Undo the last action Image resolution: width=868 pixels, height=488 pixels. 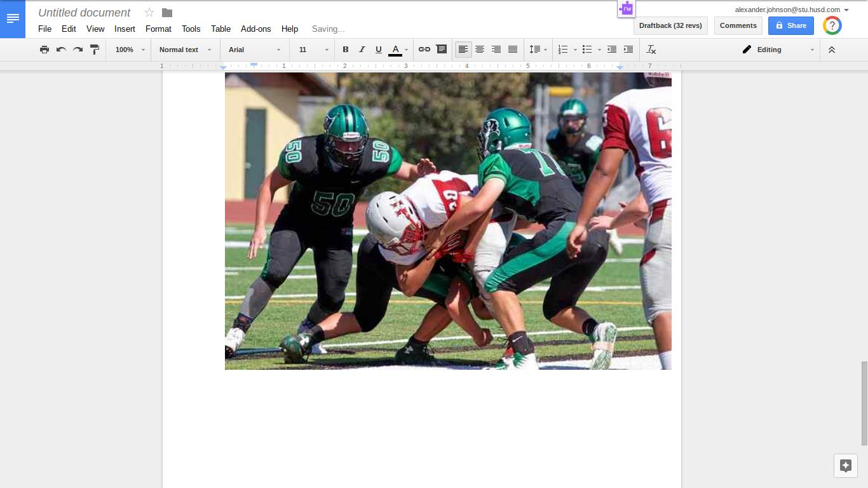point(61,50)
